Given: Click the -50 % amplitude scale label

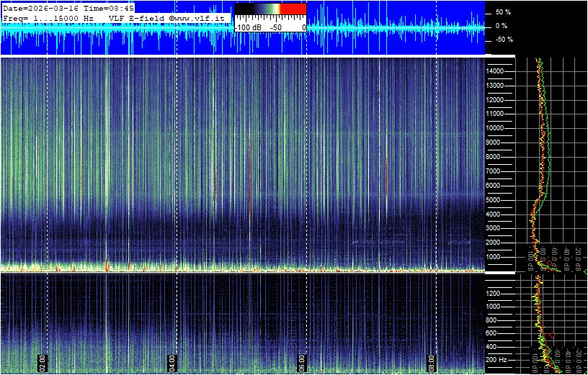Looking at the screenshot, I should pos(502,40).
